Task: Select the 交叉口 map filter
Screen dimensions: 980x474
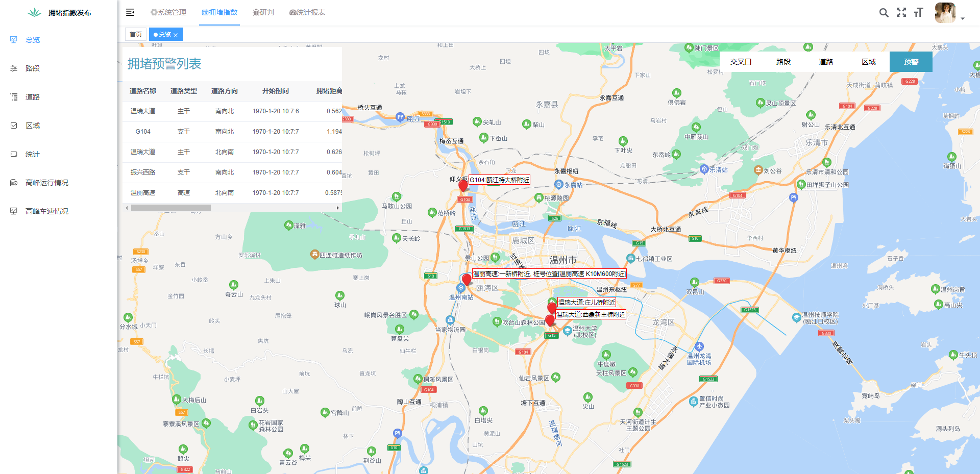Action: point(741,62)
